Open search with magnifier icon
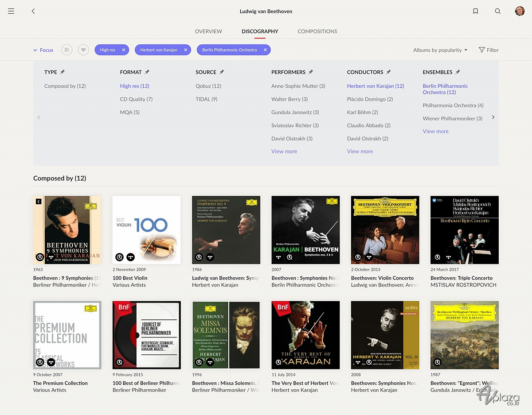The width and height of the screenshot is (532, 415). click(x=497, y=11)
